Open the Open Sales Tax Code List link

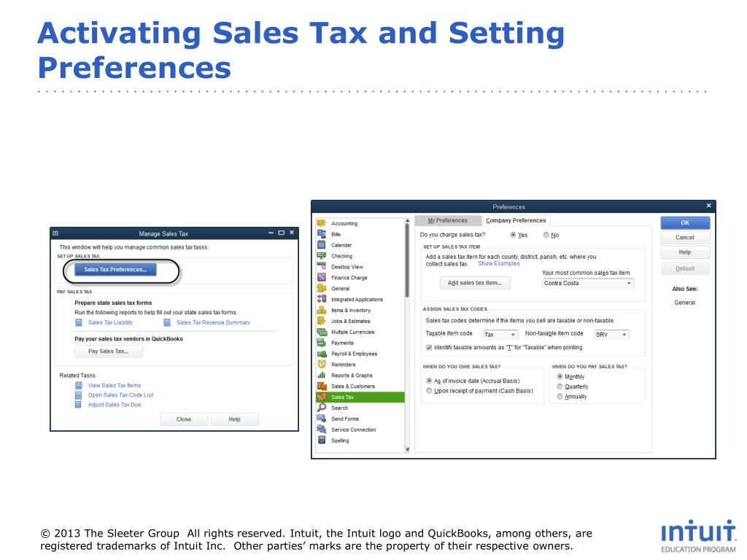pyautogui.click(x=120, y=395)
